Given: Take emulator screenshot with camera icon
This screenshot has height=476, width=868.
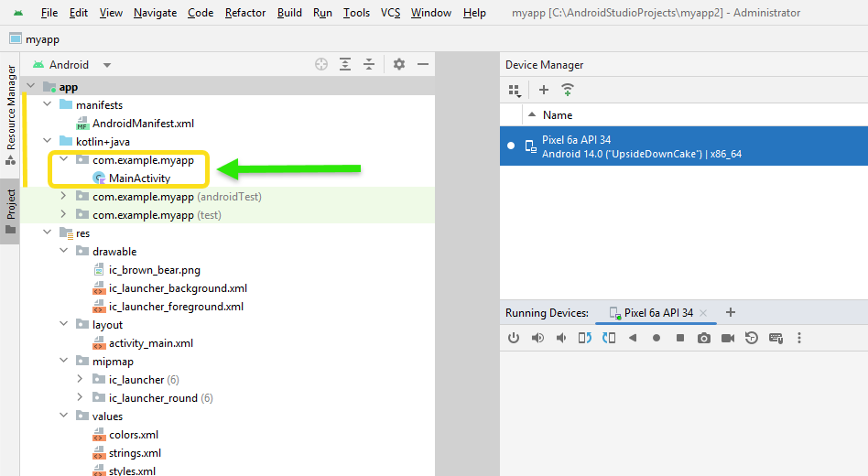Looking at the screenshot, I should pyautogui.click(x=703, y=338).
